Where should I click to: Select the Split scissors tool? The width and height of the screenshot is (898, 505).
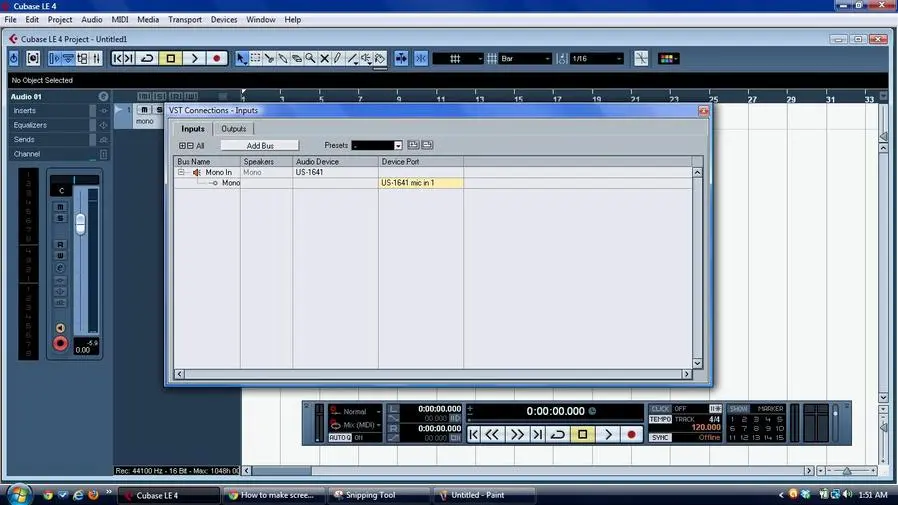pos(269,58)
